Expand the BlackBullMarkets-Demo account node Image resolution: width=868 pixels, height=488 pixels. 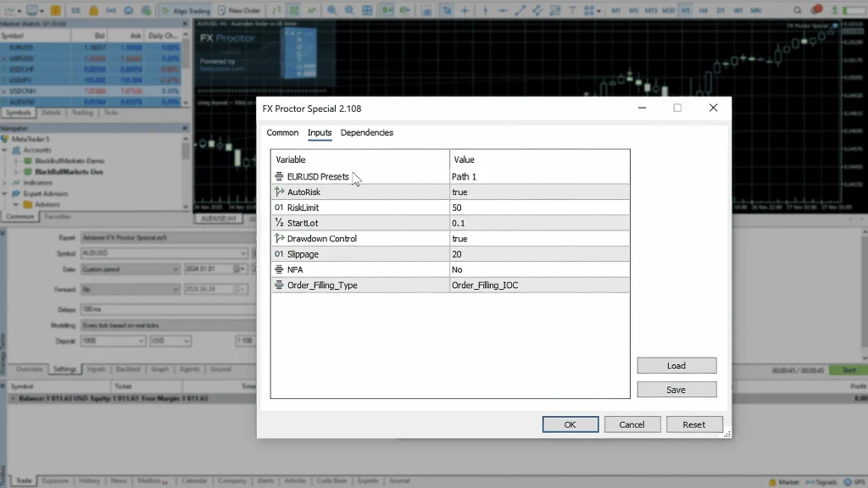pyautogui.click(x=16, y=161)
